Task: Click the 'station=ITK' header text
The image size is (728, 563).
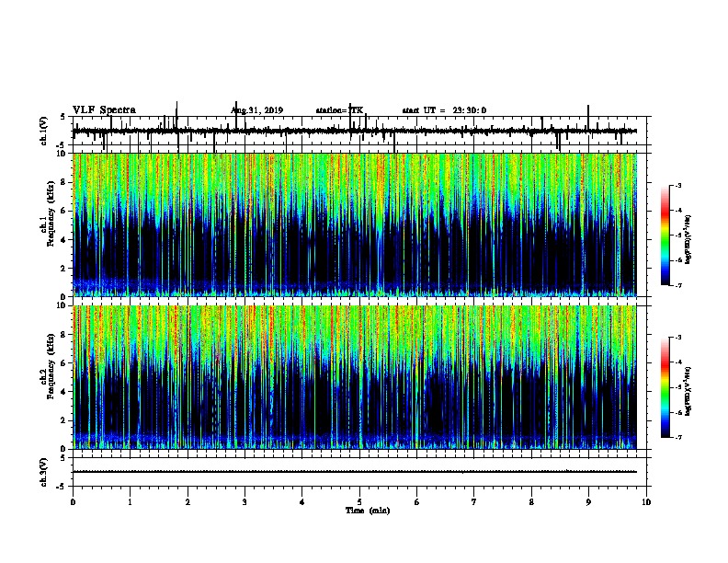Action: tap(339, 110)
